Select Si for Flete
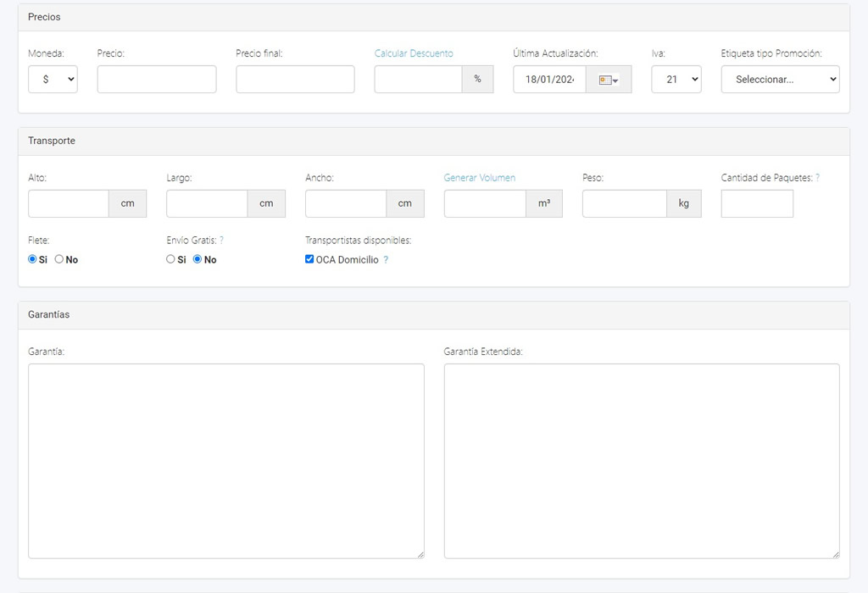Screen dimensions: 868x593 click(x=33, y=259)
